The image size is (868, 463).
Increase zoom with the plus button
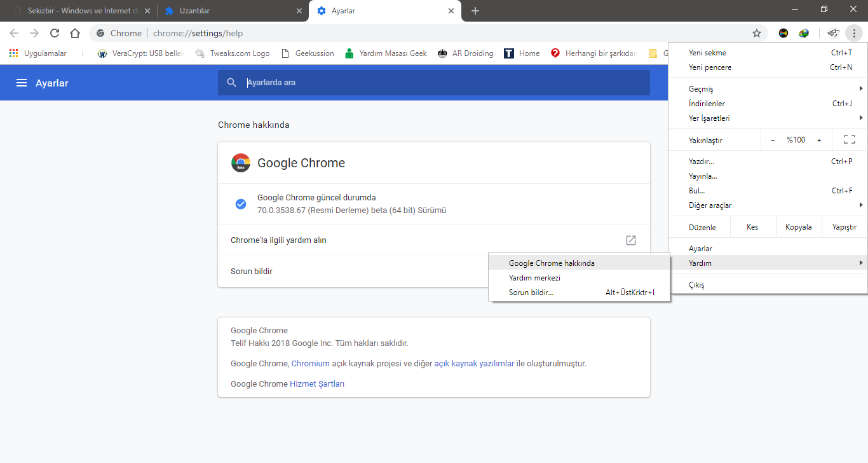coord(819,139)
